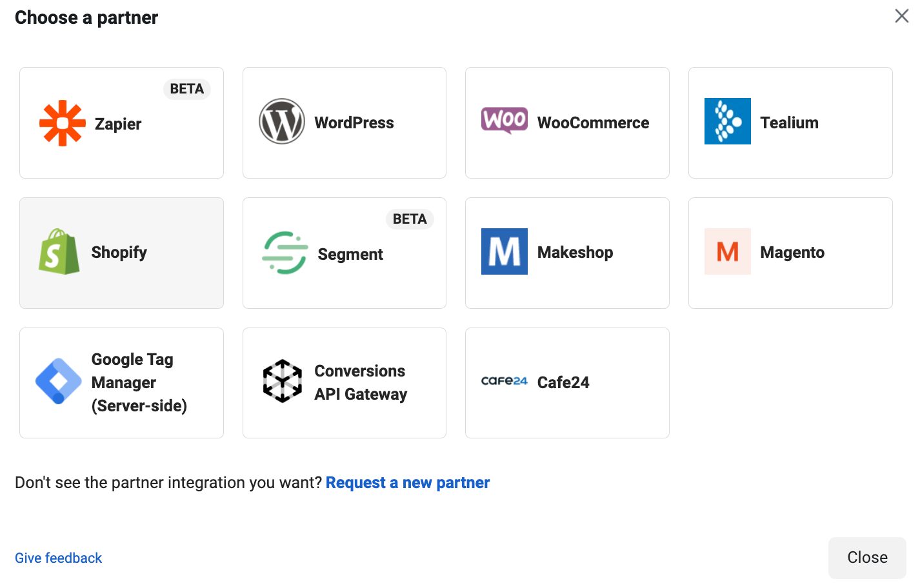
Task: Select the WooCommerce integration icon
Action: [504, 120]
